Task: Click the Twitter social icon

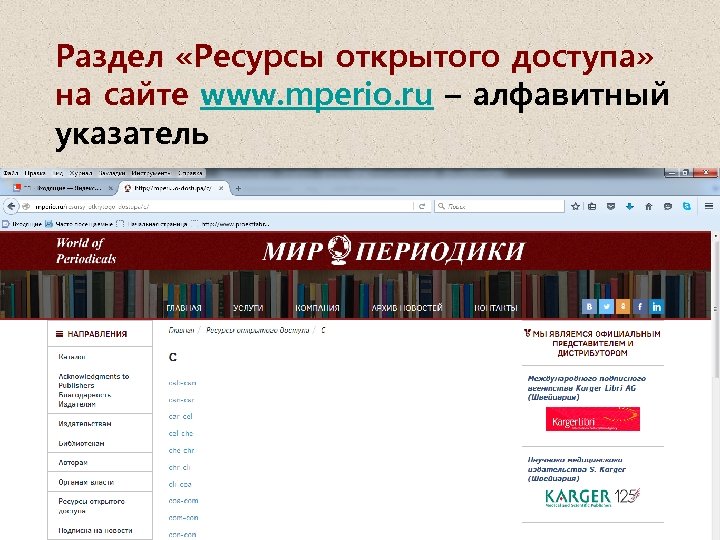Action: tap(606, 306)
